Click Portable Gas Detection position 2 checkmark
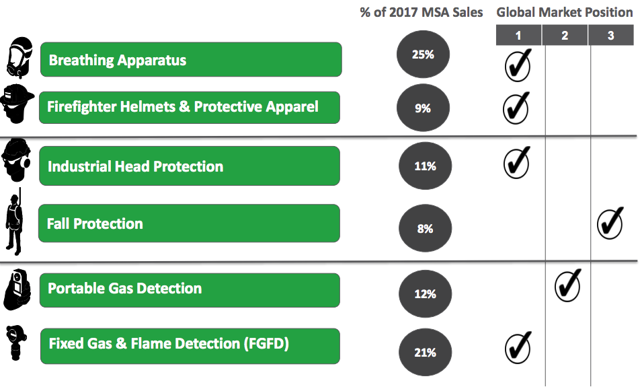 point(567,285)
